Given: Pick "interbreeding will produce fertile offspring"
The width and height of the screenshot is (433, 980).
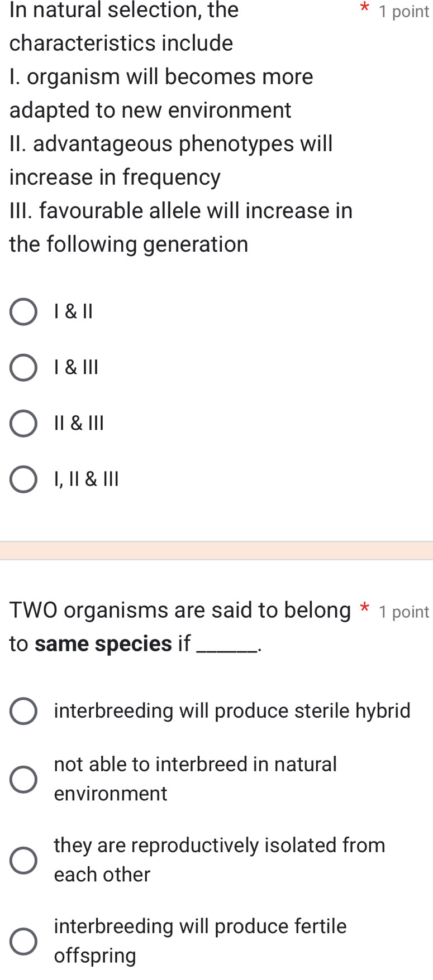Looking at the screenshot, I should tap(23, 941).
